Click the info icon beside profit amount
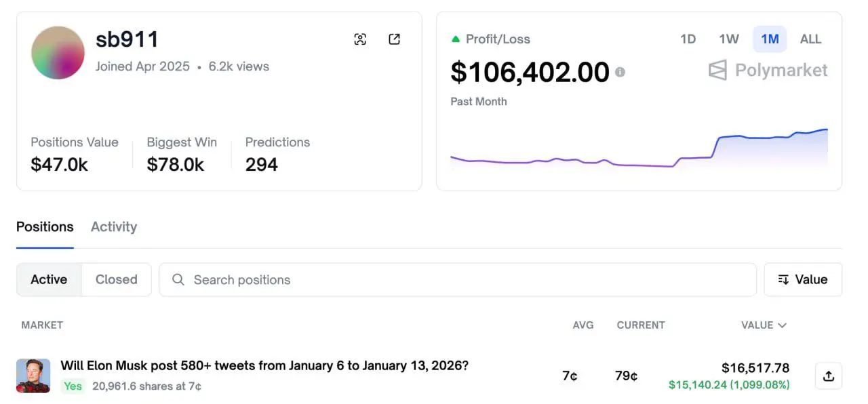This screenshot has width=868, height=404. point(620,72)
